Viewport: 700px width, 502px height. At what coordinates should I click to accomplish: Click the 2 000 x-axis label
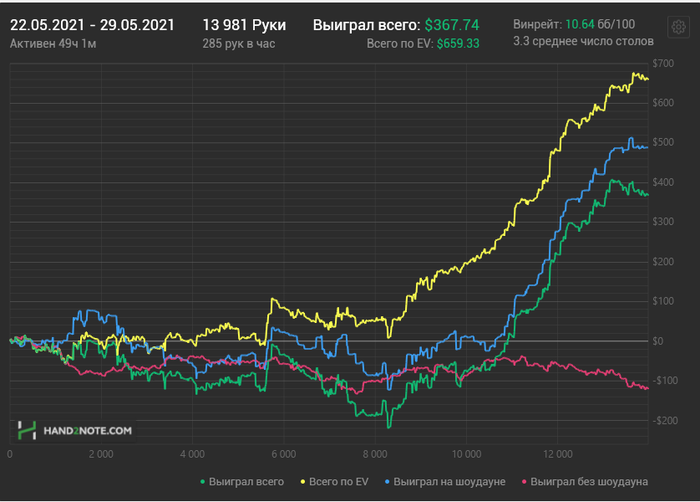click(x=101, y=454)
